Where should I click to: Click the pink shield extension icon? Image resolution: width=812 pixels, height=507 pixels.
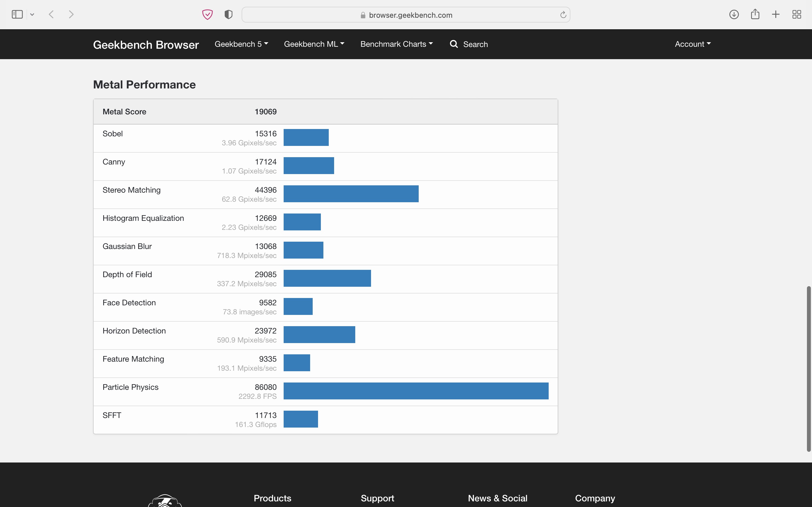click(207, 14)
